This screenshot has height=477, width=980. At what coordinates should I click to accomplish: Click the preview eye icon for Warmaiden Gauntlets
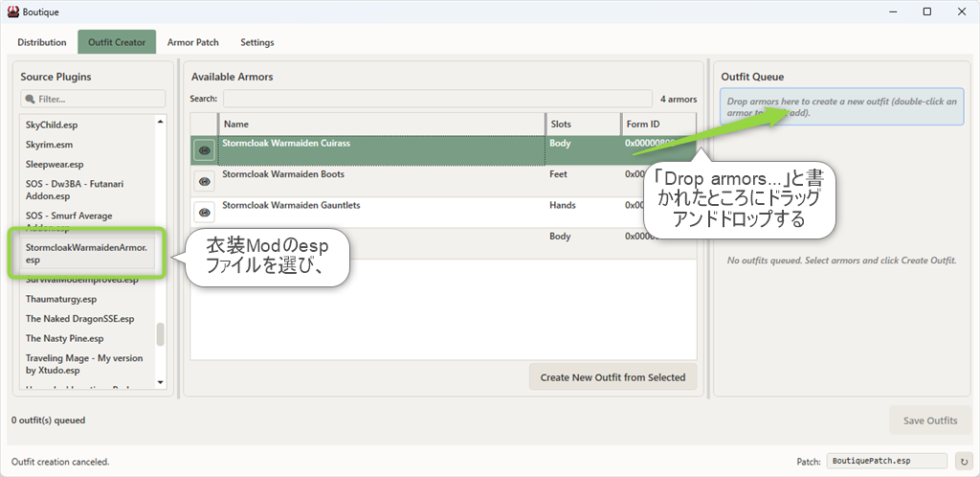tap(204, 212)
